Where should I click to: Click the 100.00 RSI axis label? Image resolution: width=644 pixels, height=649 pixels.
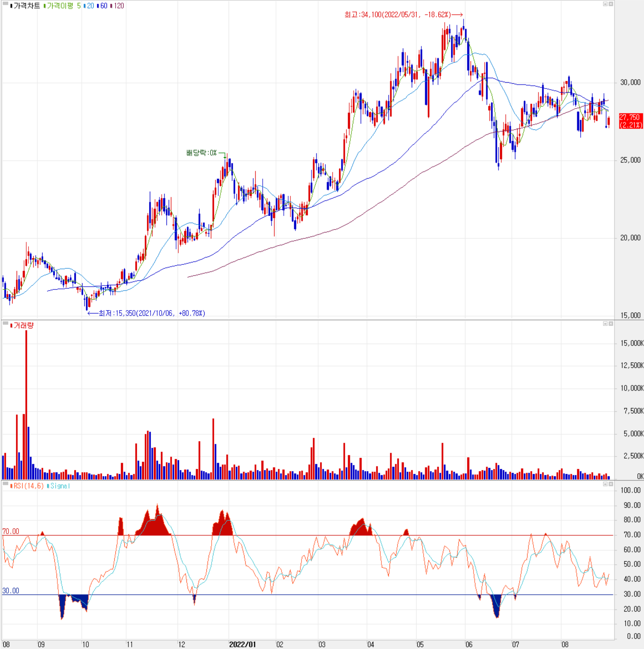(x=631, y=490)
